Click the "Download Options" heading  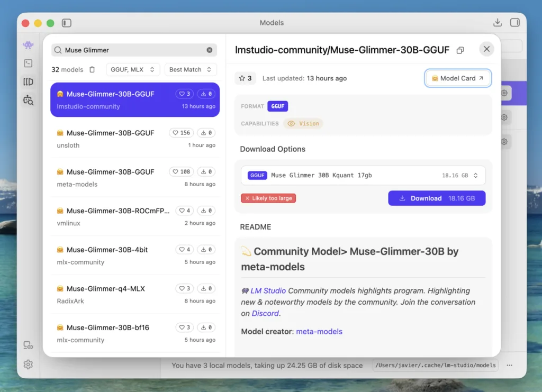(x=273, y=149)
